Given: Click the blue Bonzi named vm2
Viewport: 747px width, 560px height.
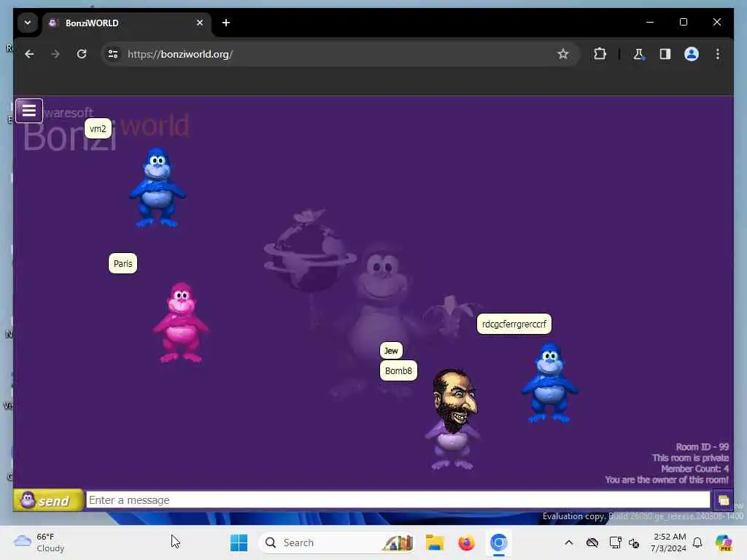Looking at the screenshot, I should click(158, 187).
